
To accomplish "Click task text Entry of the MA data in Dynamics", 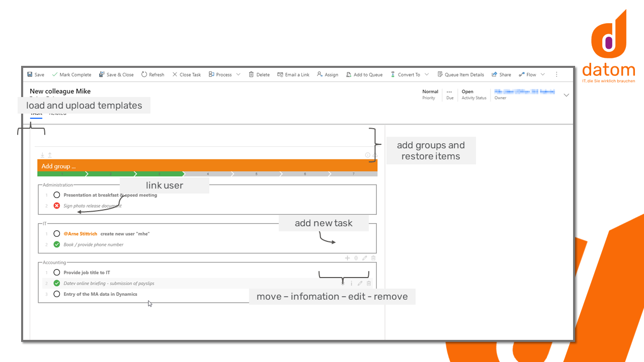I will pos(101,294).
